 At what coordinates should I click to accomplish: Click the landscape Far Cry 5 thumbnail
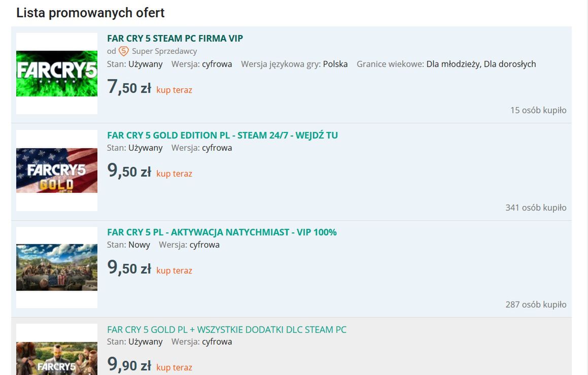(x=57, y=267)
